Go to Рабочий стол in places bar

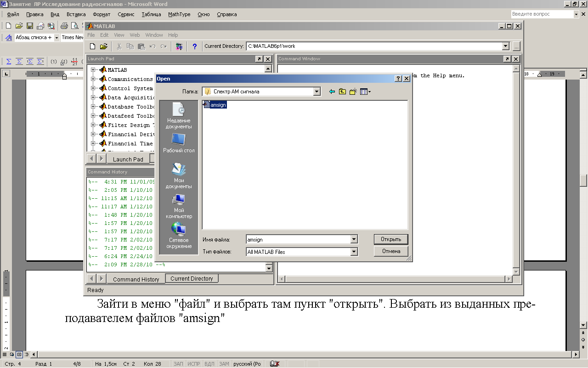(179, 143)
